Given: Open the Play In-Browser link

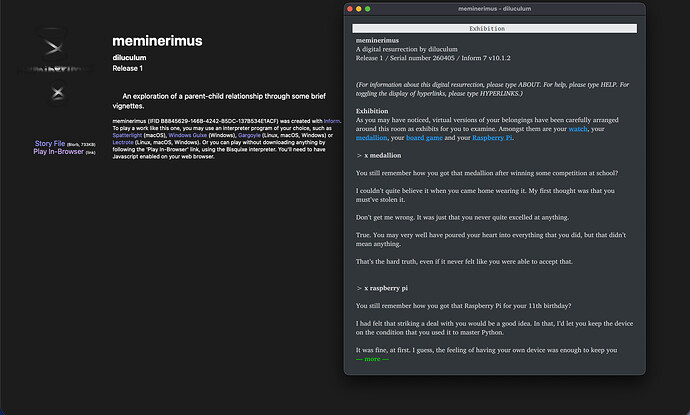Looking at the screenshot, I should 59,152.
